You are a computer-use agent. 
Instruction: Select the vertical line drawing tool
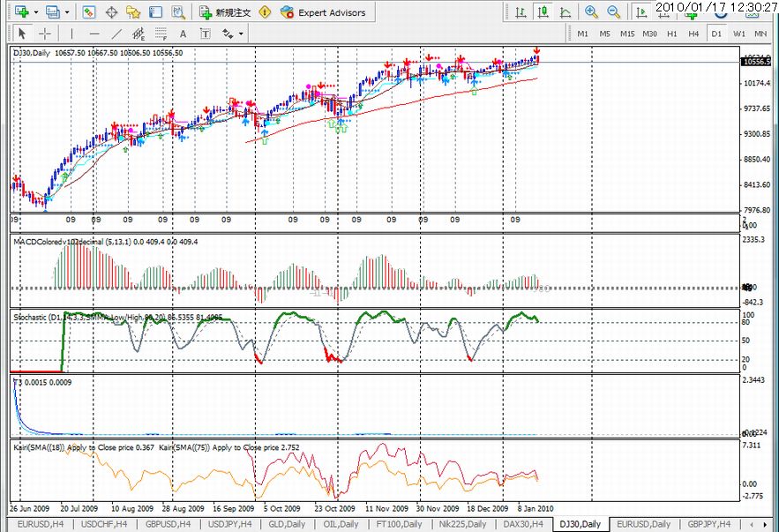[x=72, y=34]
